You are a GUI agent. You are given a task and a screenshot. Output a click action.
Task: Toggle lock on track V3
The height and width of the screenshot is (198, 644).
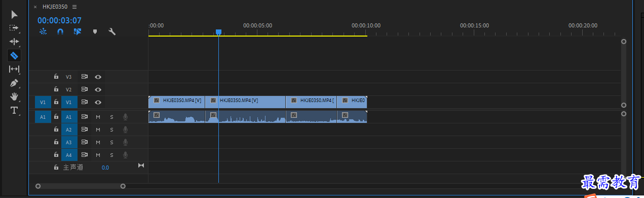(56, 77)
